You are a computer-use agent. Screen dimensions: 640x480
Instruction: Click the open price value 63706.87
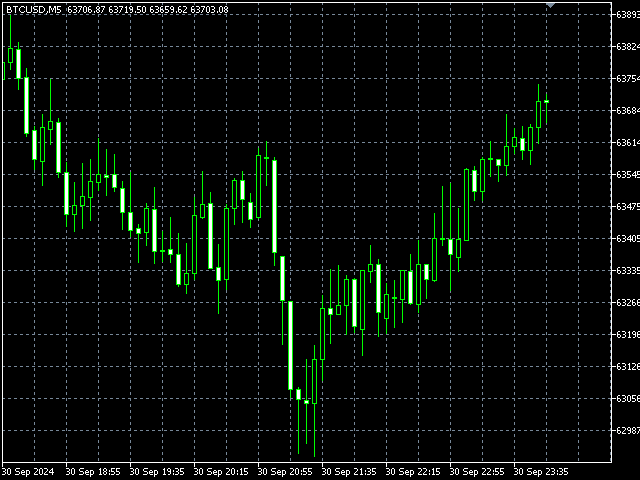click(x=86, y=9)
